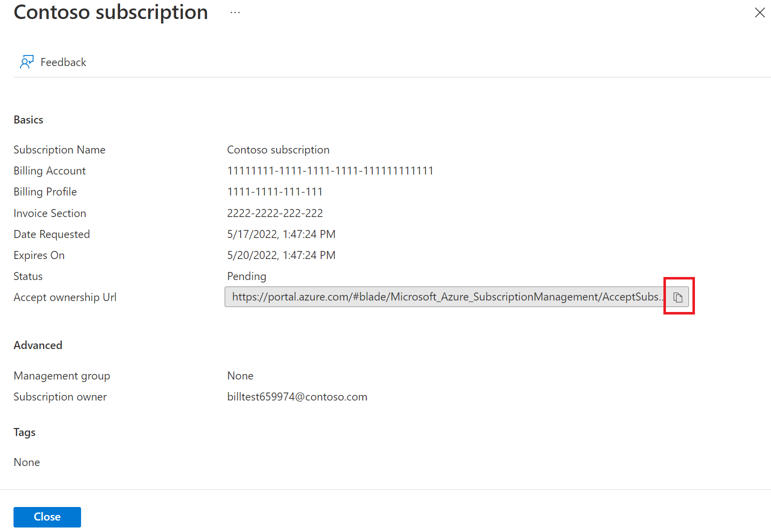The image size is (771, 532).
Task: Click inside the Accept ownership Url field
Action: (x=445, y=297)
